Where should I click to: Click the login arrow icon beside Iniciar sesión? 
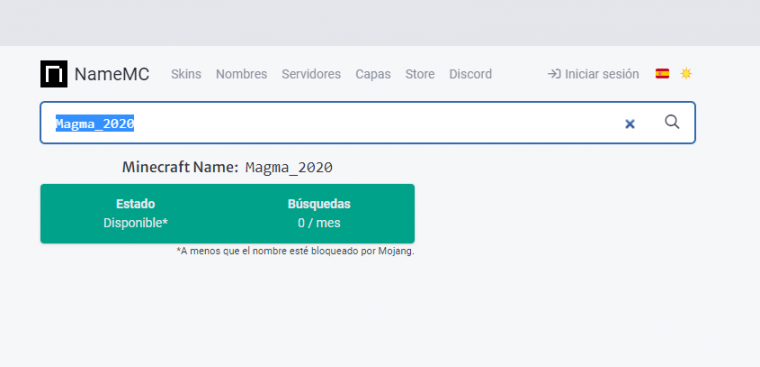tap(554, 74)
